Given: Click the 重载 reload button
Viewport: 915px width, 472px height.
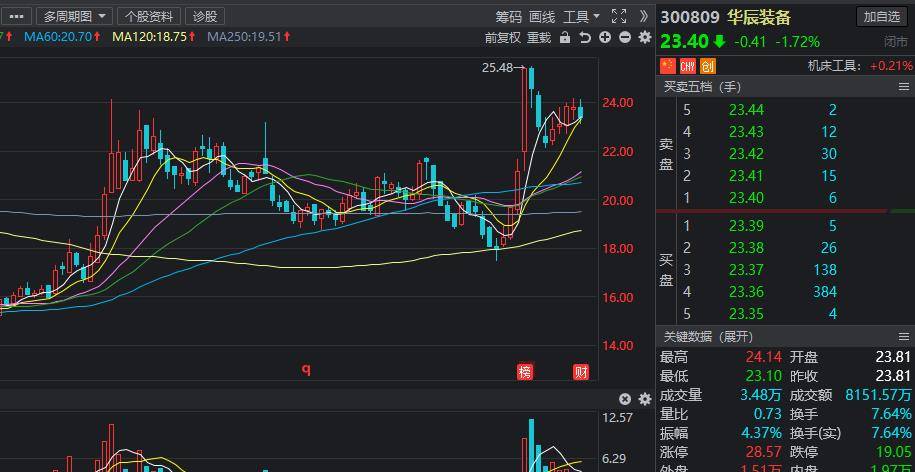Looking at the screenshot, I should [539, 38].
